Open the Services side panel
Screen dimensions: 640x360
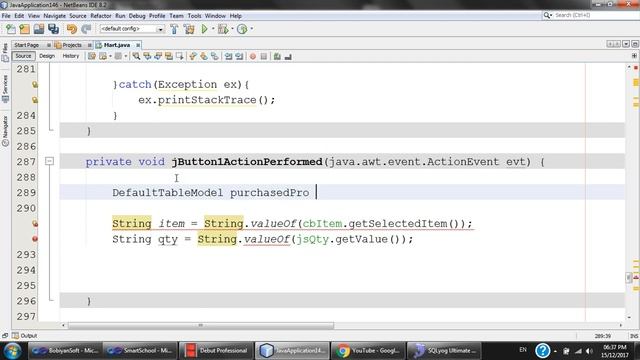point(5,88)
